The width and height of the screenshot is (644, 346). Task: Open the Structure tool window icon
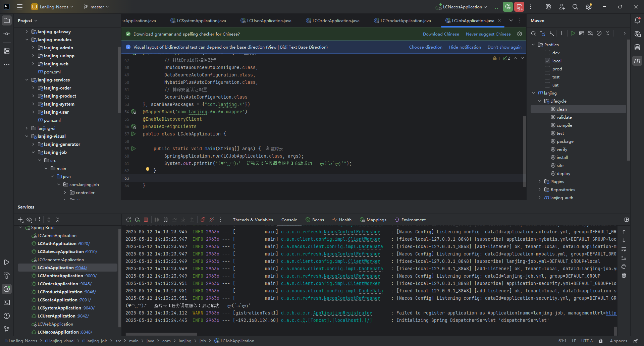[7, 51]
